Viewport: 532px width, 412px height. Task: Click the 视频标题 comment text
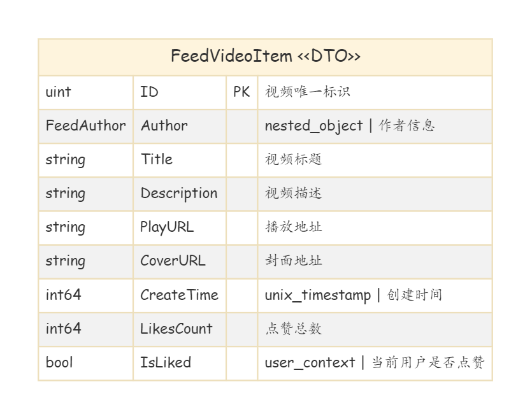click(x=293, y=159)
